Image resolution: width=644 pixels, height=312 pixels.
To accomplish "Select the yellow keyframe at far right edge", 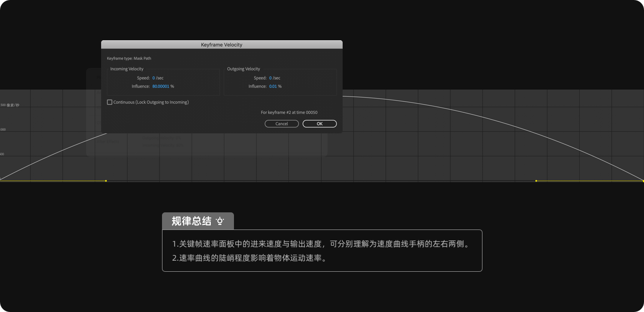I will point(643,181).
